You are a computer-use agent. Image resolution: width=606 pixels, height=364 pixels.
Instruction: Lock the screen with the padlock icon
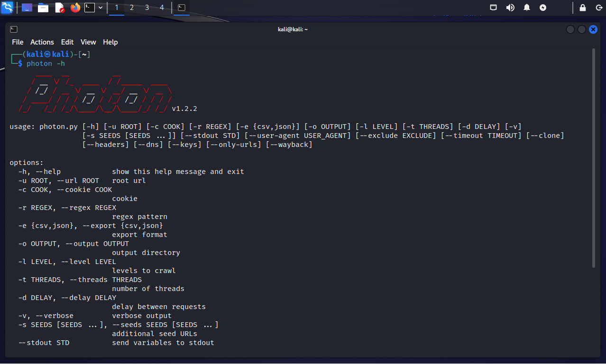click(x=583, y=8)
